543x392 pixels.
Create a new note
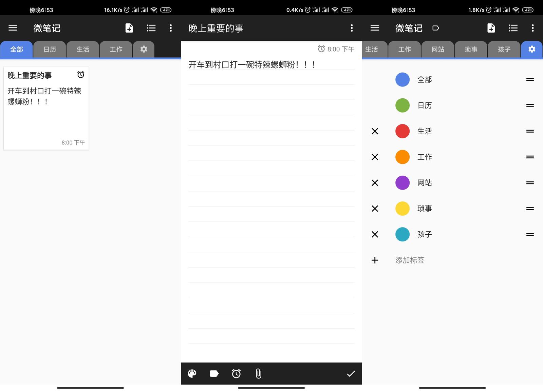129,28
